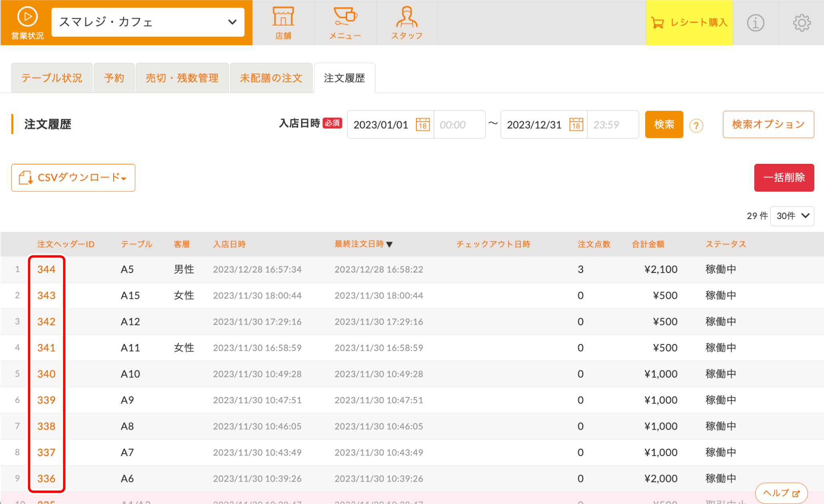This screenshot has height=504, width=824.
Task: Click the end date field 2023/12/31
Action: (x=534, y=125)
